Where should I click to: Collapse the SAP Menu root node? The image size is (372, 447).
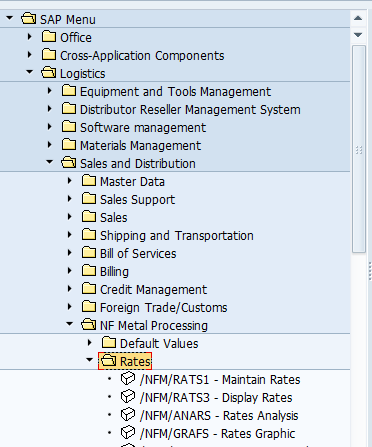pyautogui.click(x=9, y=17)
